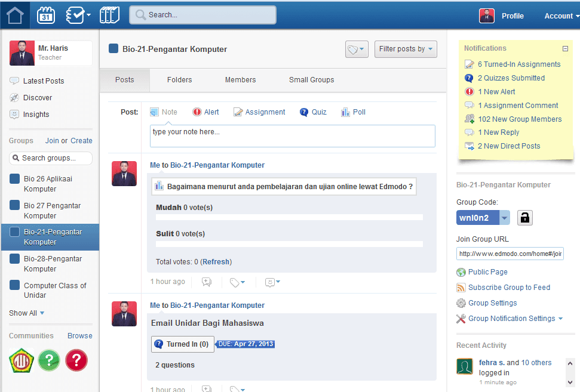This screenshot has width=580, height=392.
Task: Open the calendar planner icon
Action: tap(46, 15)
